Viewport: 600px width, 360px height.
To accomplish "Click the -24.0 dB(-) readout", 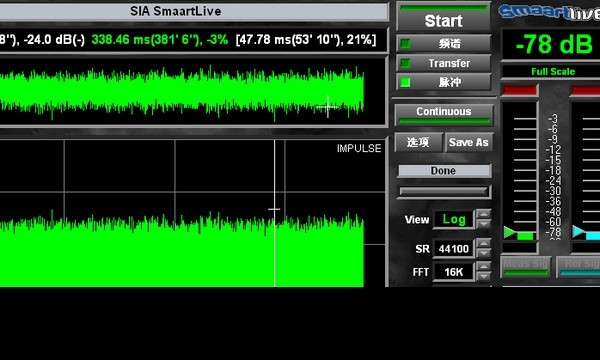I will coord(54,39).
